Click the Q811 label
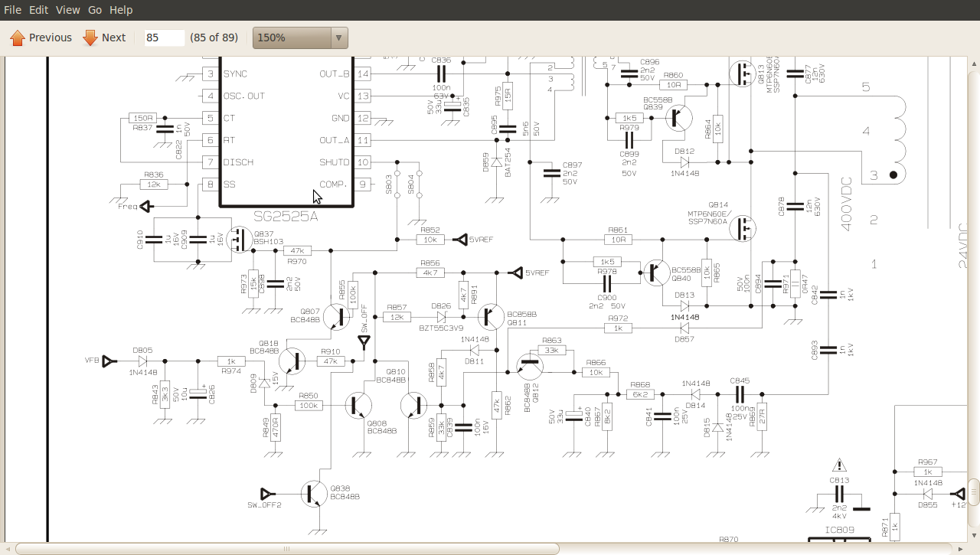The image size is (980, 555). click(x=518, y=322)
